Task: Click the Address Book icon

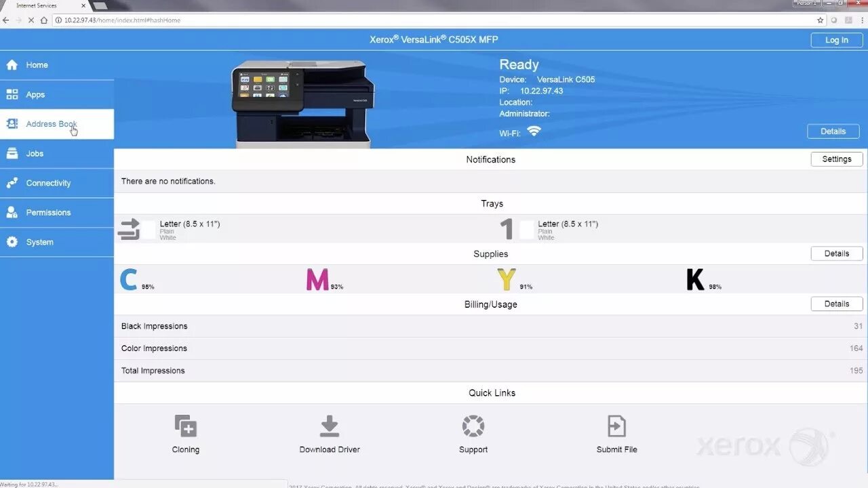Action: pos(12,124)
